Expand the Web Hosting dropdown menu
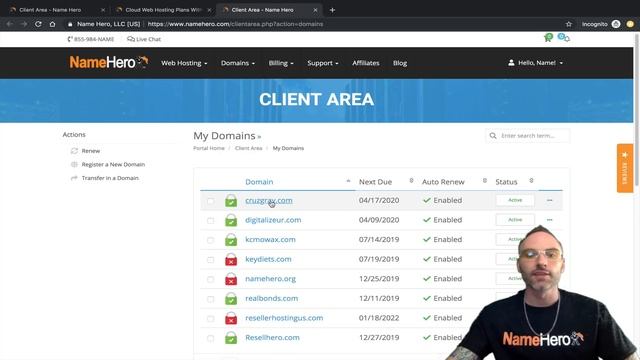640x360 pixels. pyautogui.click(x=184, y=63)
